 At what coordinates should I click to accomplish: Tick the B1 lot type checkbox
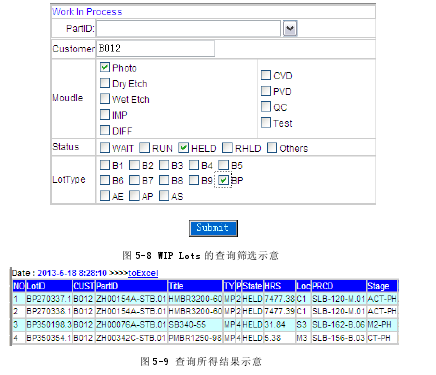[x=105, y=165]
